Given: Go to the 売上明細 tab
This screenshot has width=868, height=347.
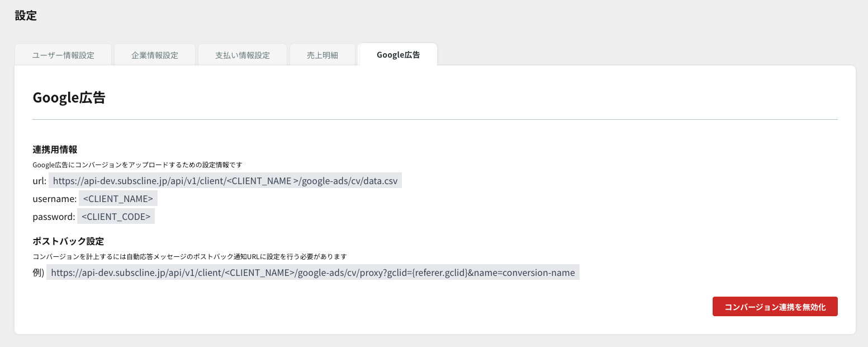Looking at the screenshot, I should (x=322, y=55).
